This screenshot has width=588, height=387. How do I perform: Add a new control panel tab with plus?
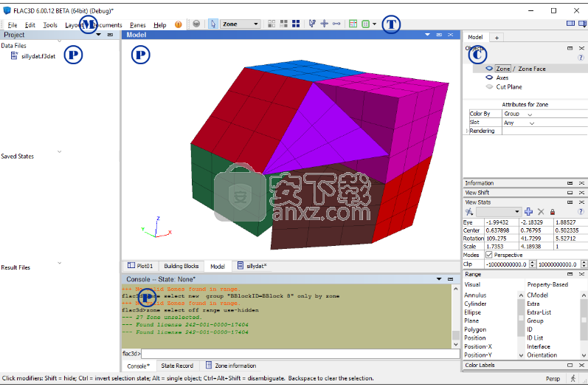pos(497,38)
